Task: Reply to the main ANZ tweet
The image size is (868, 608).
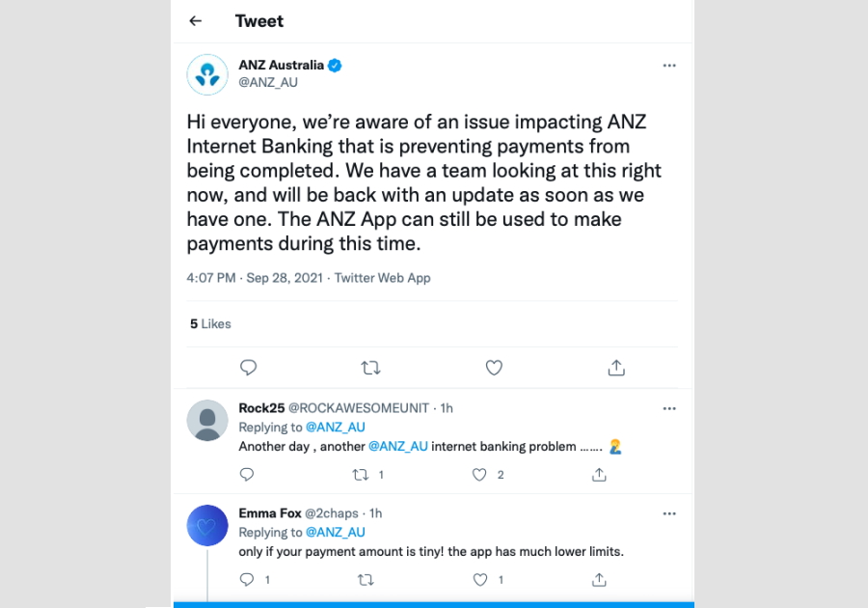Action: [x=248, y=368]
